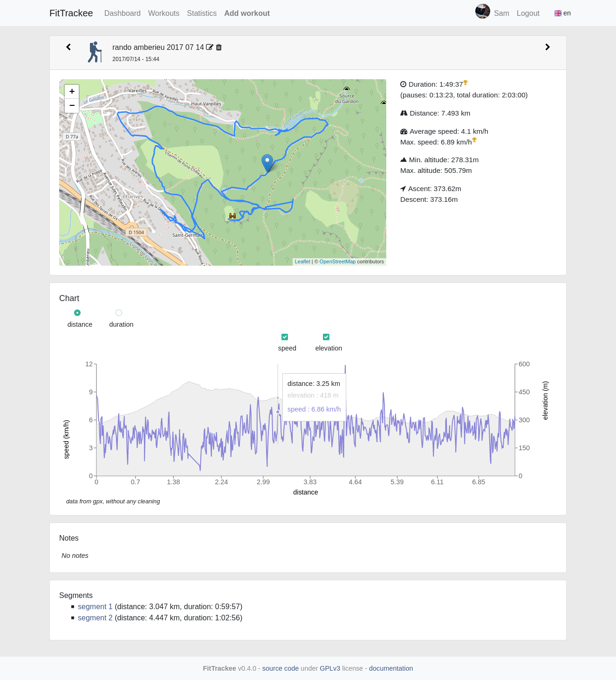
Task: Click the road distance icon
Action: pos(404,113)
